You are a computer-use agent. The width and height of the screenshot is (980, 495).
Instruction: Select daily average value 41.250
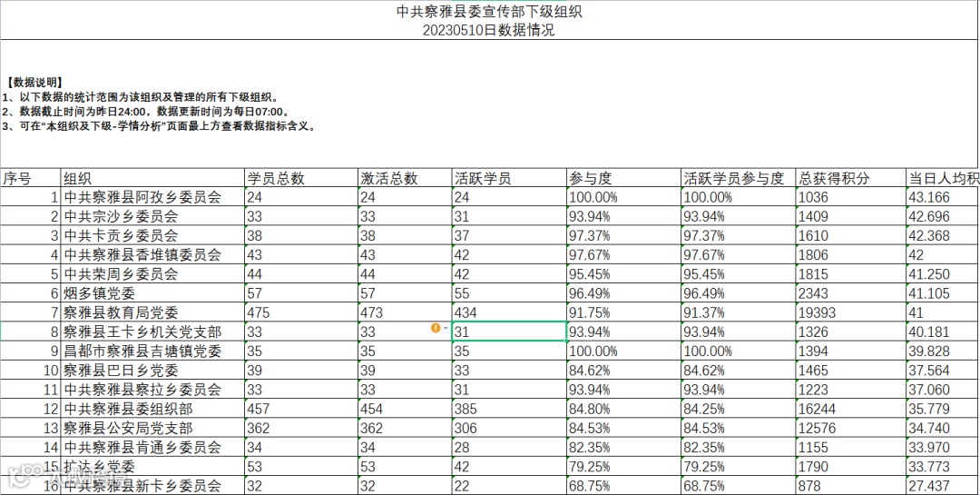[943, 274]
